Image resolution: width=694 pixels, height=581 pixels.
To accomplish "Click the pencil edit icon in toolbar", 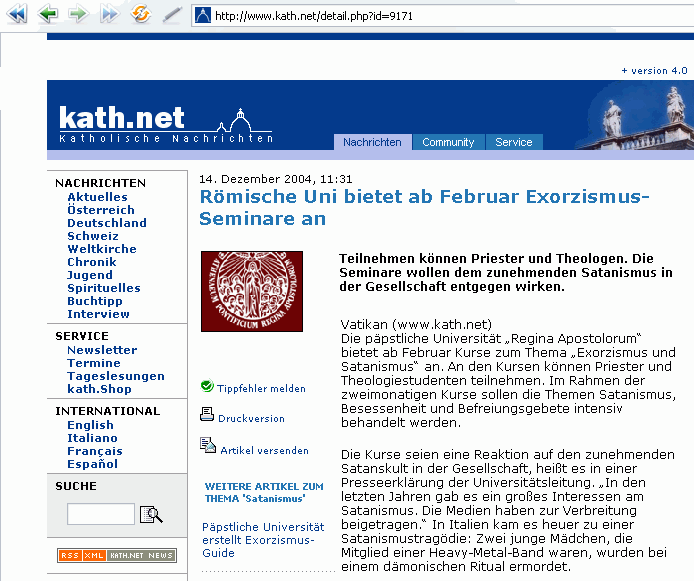I will pos(172,14).
